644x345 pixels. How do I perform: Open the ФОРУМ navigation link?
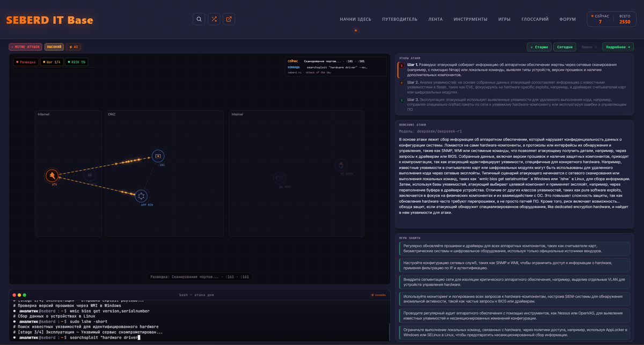pyautogui.click(x=567, y=19)
